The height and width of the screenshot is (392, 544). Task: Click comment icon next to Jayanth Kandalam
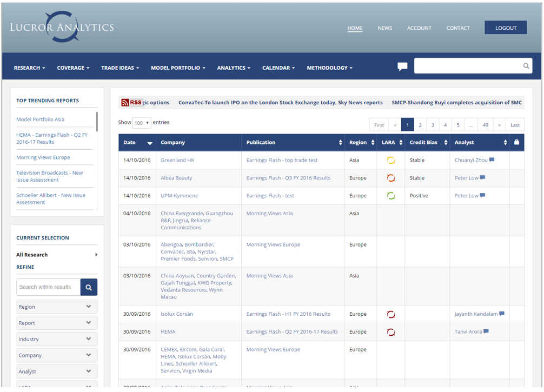pyautogui.click(x=502, y=314)
